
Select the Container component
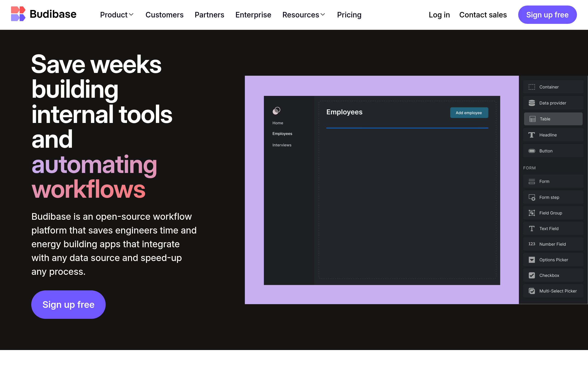click(x=553, y=87)
